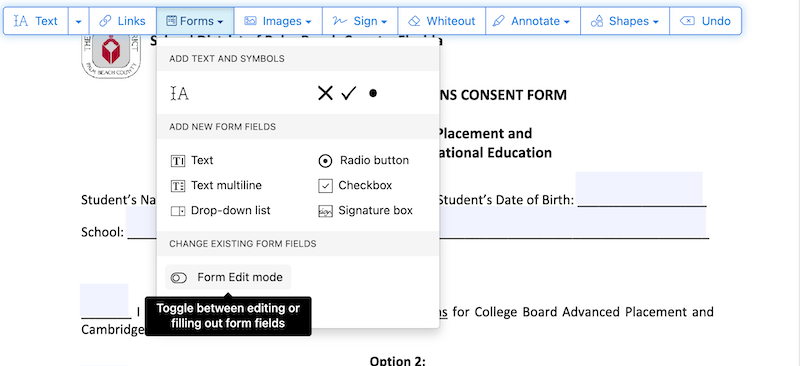The image size is (800, 366).
Task: Click the 'Option 2:' heading text
Action: pos(397,361)
